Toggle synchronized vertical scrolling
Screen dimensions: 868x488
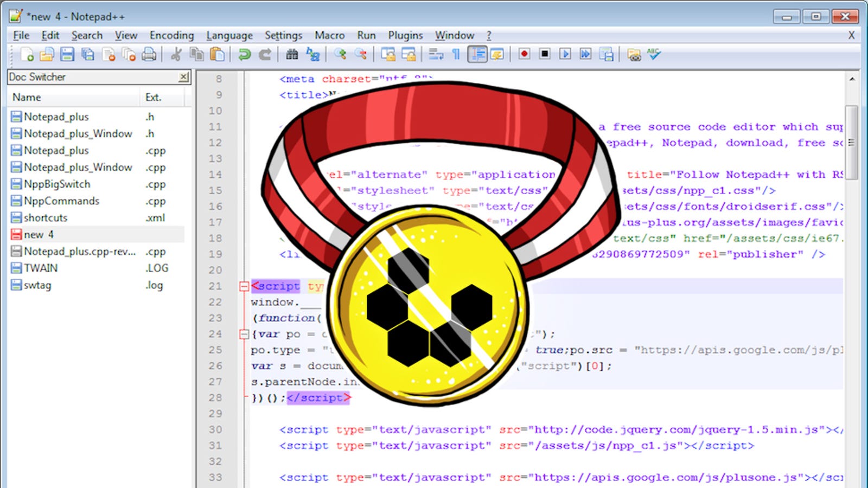coord(388,54)
